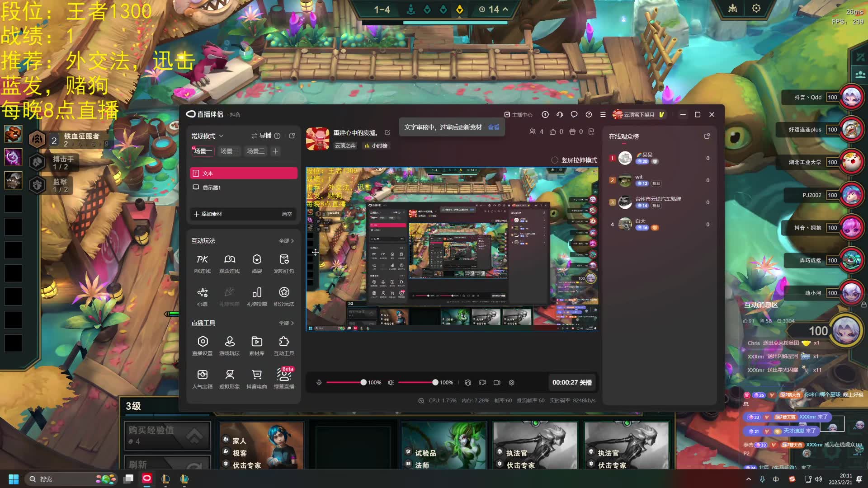Edit the stream title 重建心中的废墟
This screenshot has height=488, width=868.
387,132
